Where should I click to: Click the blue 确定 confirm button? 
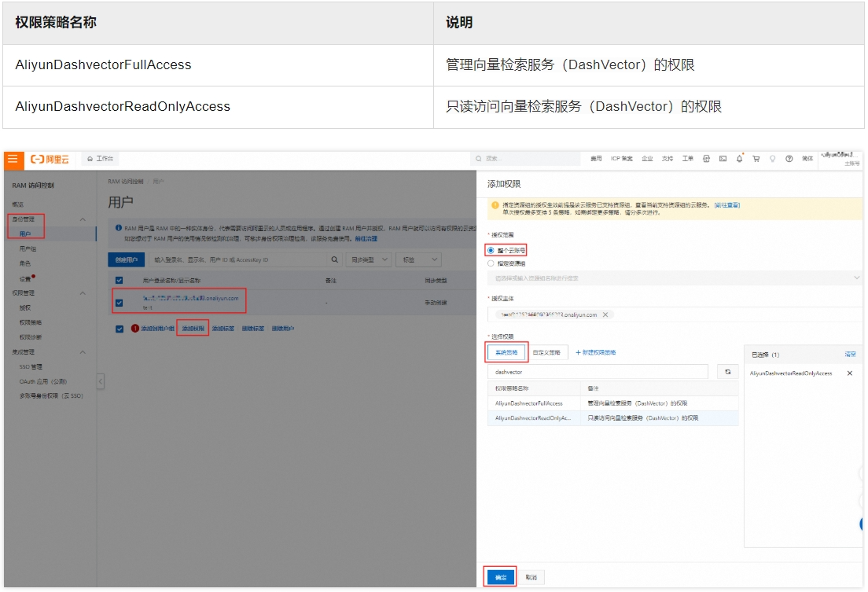[x=500, y=577]
